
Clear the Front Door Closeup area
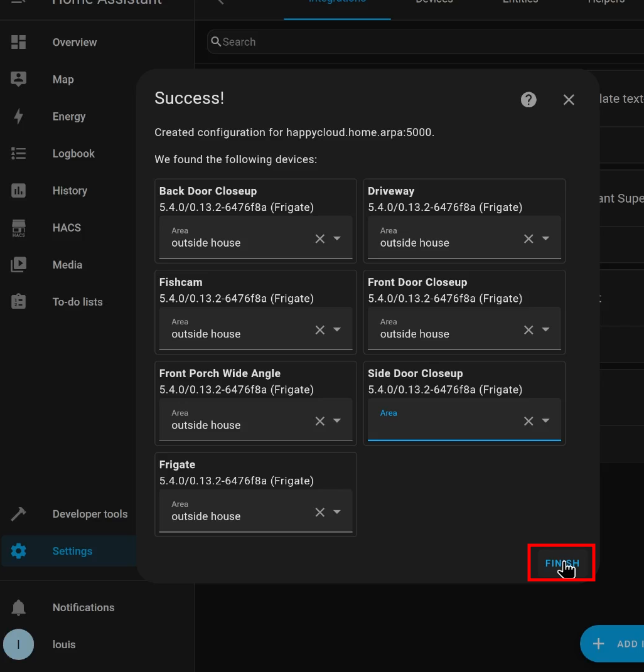529,330
